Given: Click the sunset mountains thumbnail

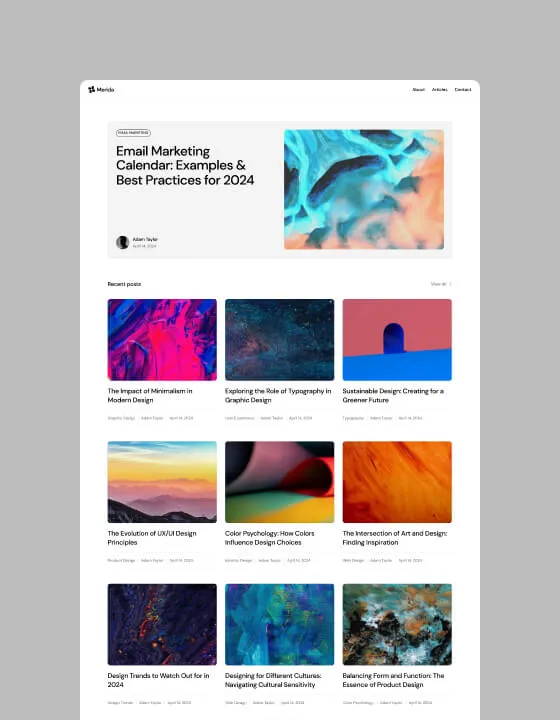Looking at the screenshot, I should pyautogui.click(x=162, y=482).
